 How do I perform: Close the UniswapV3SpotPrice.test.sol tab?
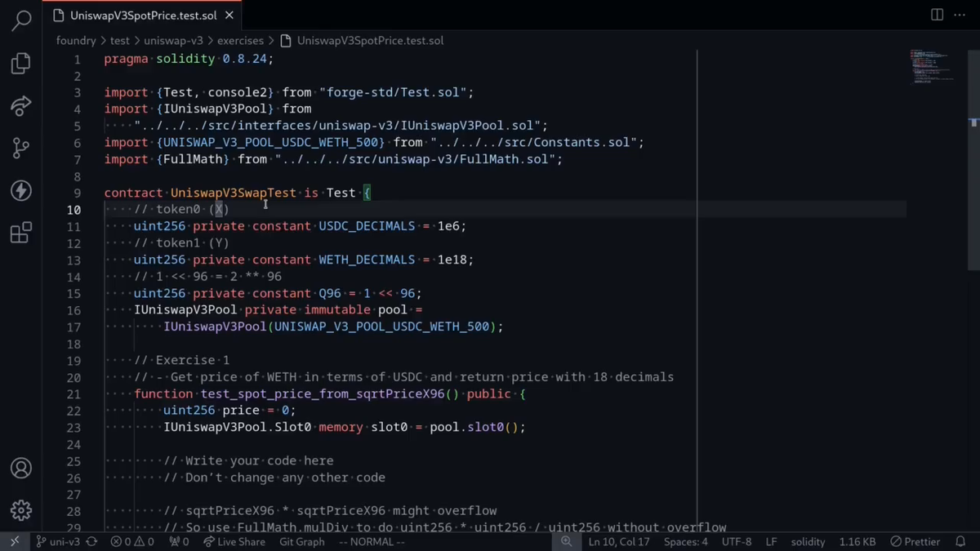click(229, 16)
